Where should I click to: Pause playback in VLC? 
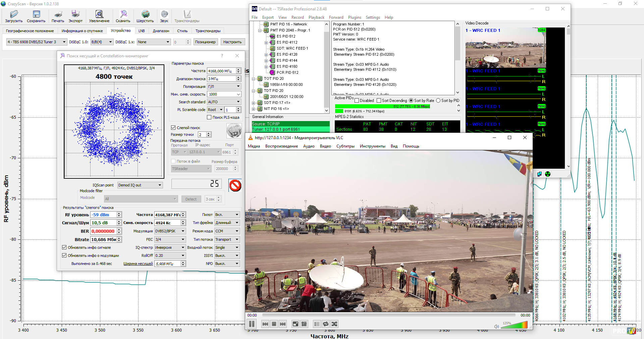pyautogui.click(x=252, y=324)
